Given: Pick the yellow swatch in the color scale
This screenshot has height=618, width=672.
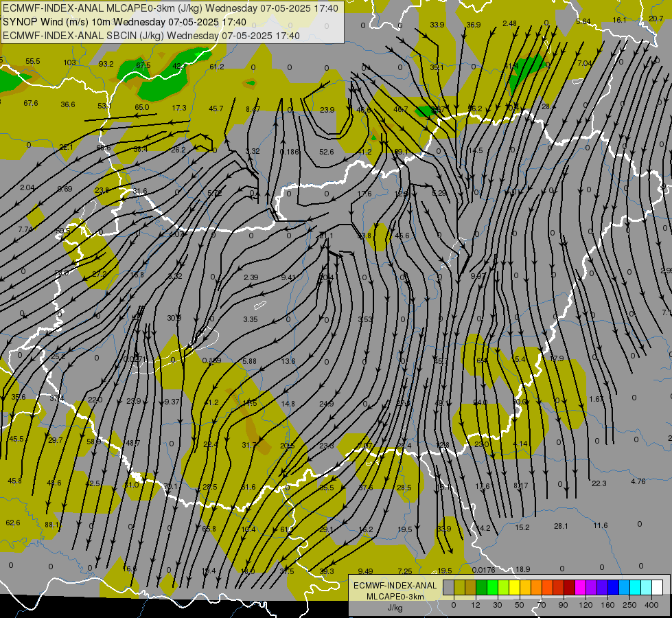Looking at the screenshot, I should [515, 587].
